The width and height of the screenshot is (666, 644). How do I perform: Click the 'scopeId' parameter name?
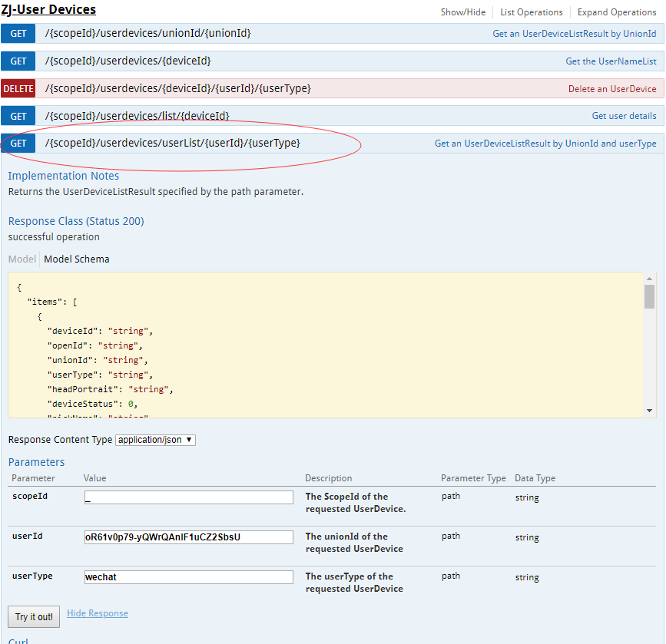(x=30, y=496)
